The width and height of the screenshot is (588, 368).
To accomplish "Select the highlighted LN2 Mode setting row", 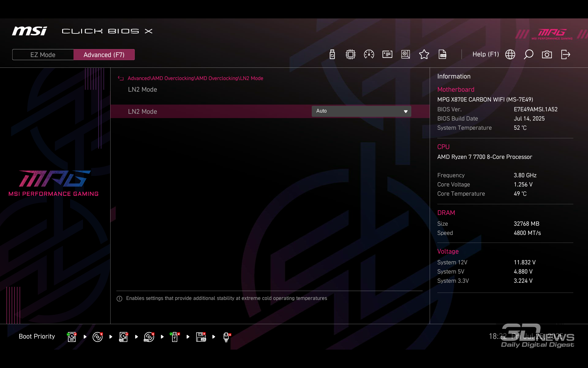I will [270, 111].
